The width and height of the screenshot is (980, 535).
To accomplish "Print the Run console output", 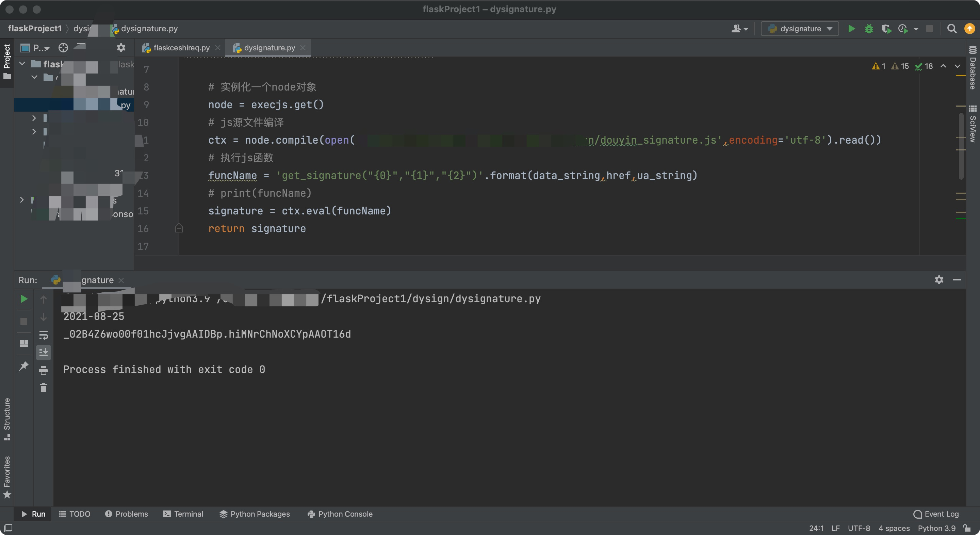I will coord(43,370).
